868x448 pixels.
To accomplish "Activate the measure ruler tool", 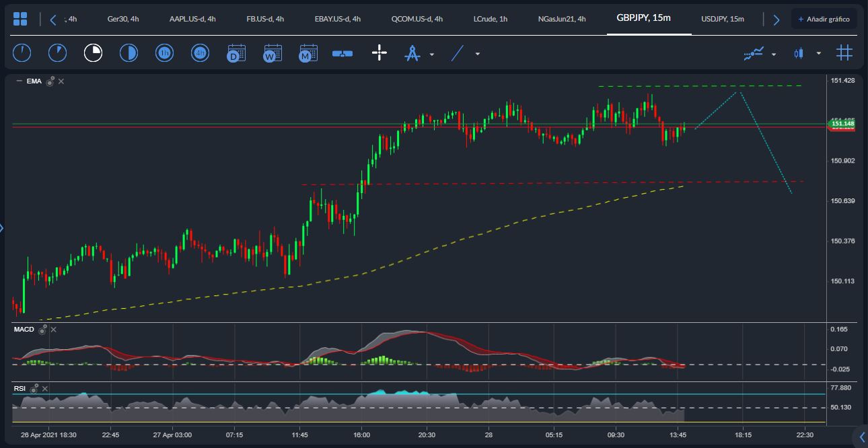I will 342,53.
